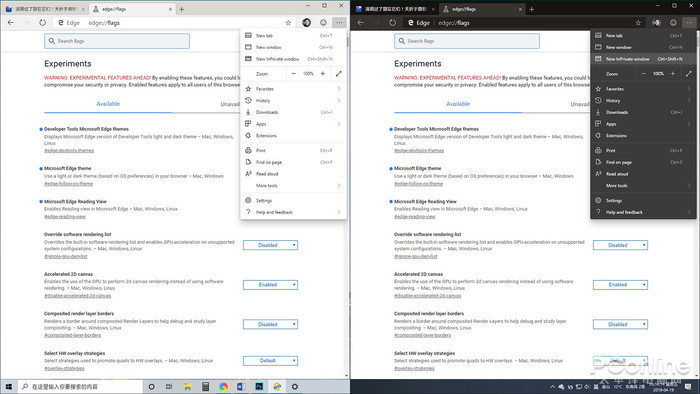Click the zoom-in plus in the dark menu
This screenshot has height=394, width=700.
[673, 74]
